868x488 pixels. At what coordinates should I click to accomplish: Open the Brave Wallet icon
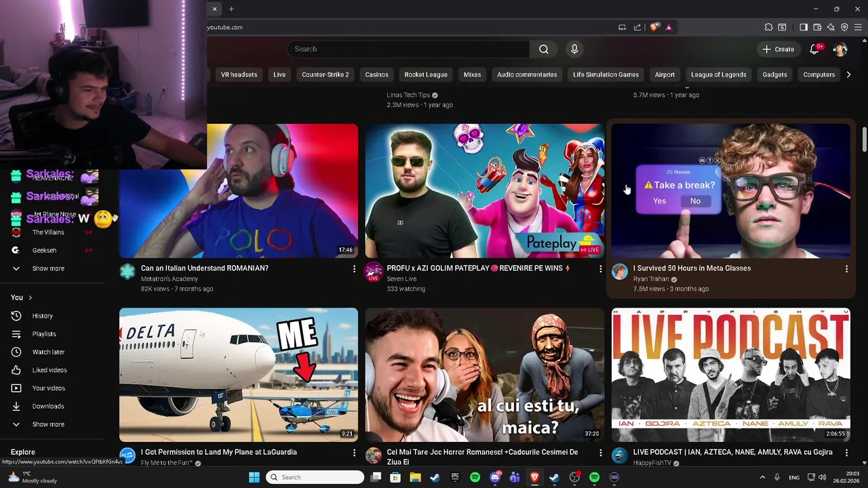[x=817, y=27]
